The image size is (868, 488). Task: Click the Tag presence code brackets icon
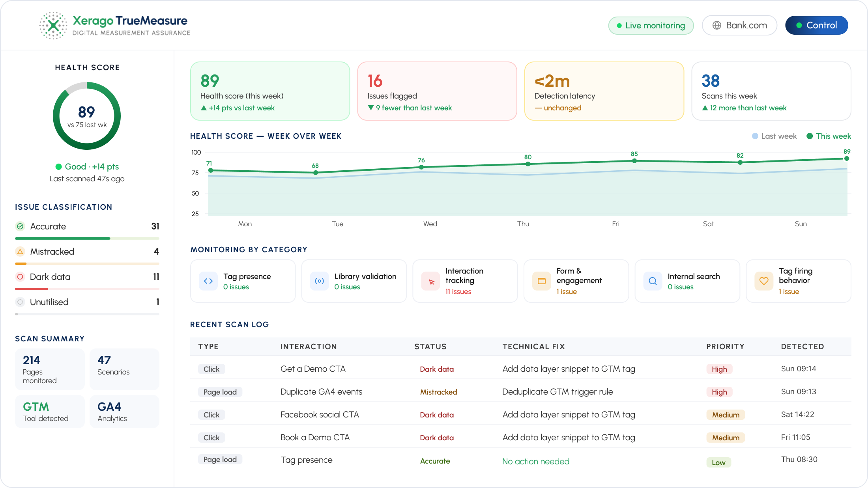tap(208, 281)
